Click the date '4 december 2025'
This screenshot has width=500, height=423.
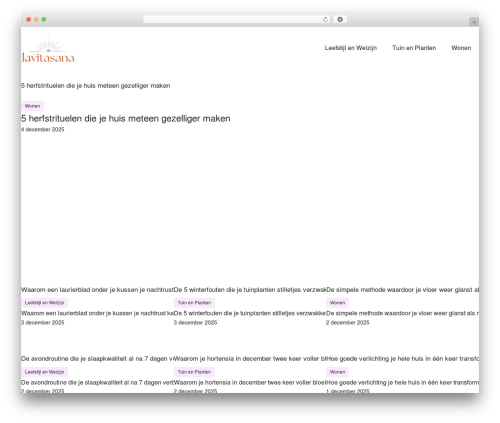43,129
